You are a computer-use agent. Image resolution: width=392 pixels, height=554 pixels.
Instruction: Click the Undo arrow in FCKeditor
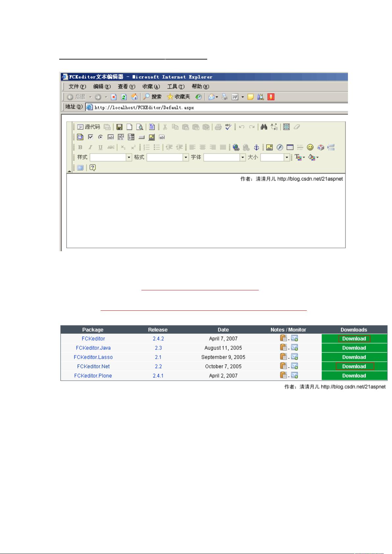pyautogui.click(x=242, y=127)
